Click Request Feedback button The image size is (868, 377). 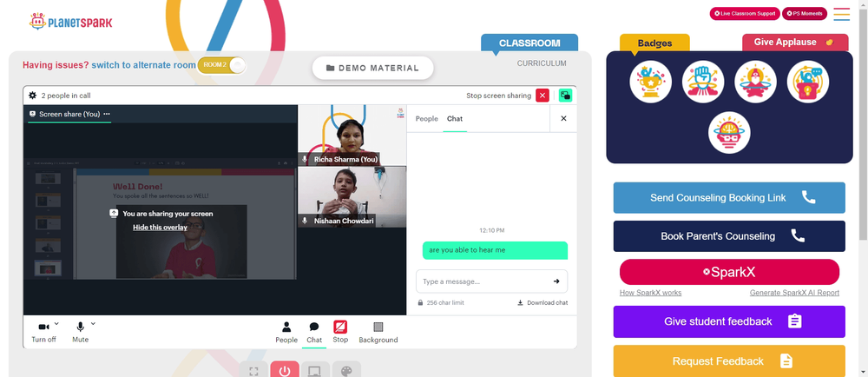[729, 361]
